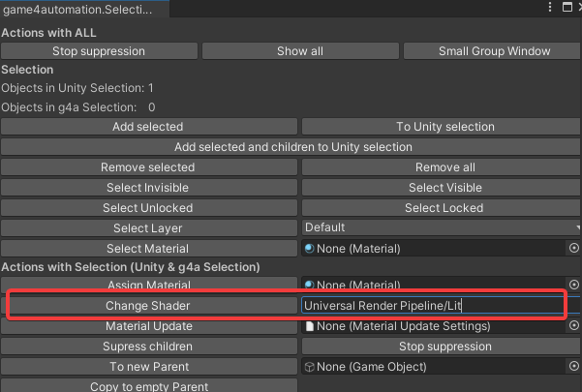Viewport: 582px width, 392px height.
Task: Open object picker for None (Game Object)
Action: click(573, 367)
